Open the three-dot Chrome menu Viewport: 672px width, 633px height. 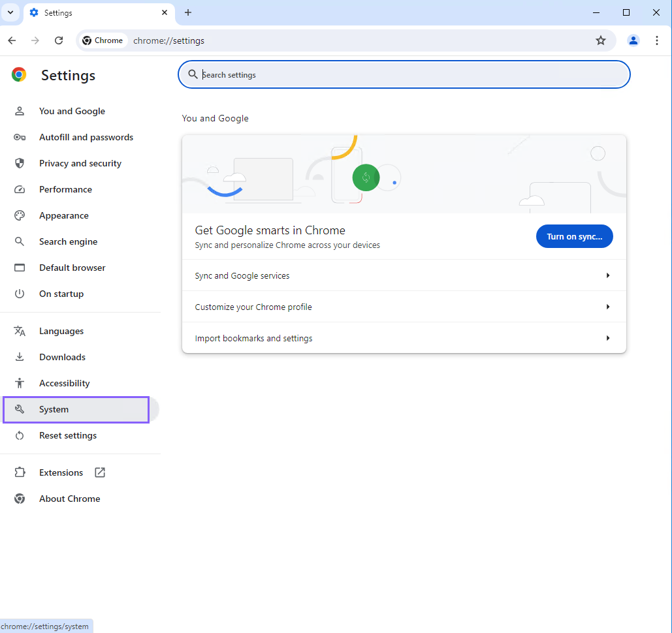[x=657, y=40]
